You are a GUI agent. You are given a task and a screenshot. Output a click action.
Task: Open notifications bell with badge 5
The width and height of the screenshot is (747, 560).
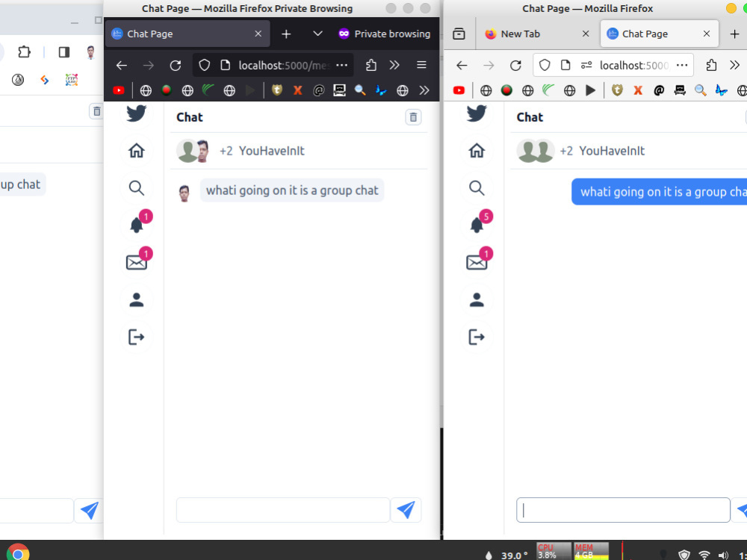pyautogui.click(x=477, y=224)
